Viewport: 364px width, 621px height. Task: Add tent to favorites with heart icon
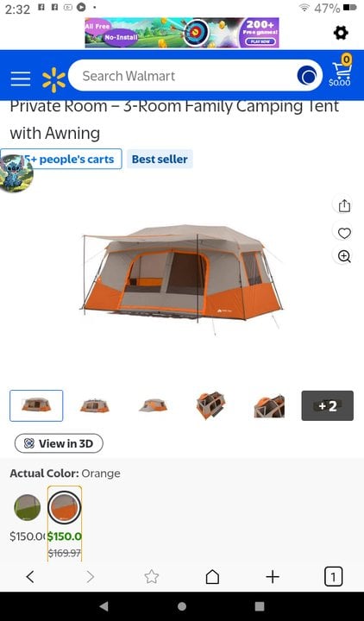point(344,233)
